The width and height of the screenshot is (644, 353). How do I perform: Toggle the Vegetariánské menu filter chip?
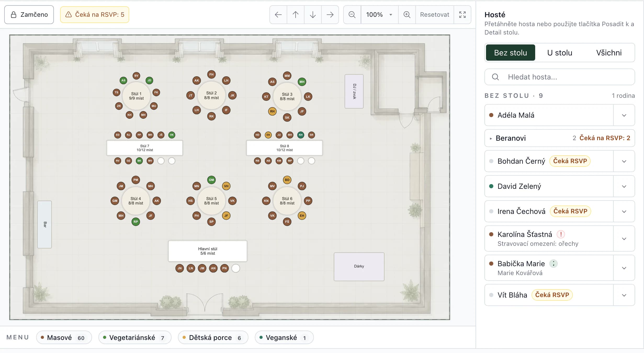click(x=135, y=338)
